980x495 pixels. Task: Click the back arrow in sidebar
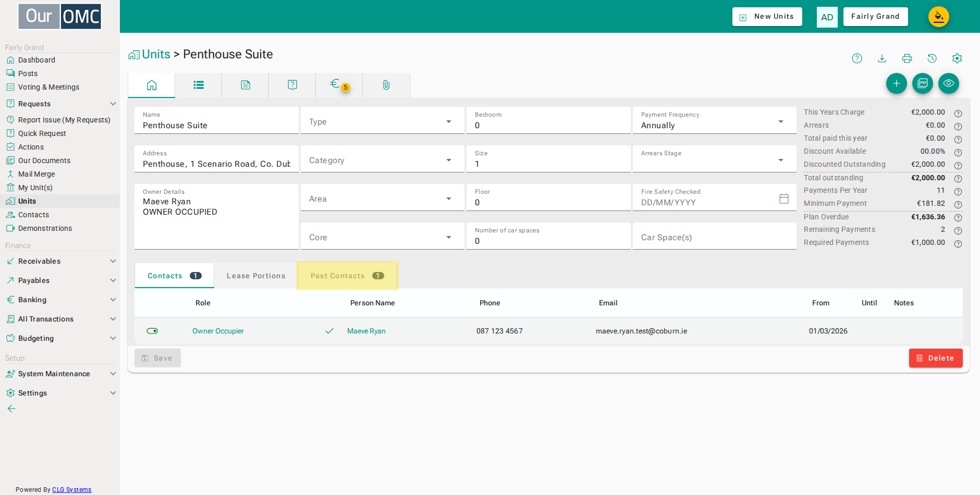coord(11,409)
